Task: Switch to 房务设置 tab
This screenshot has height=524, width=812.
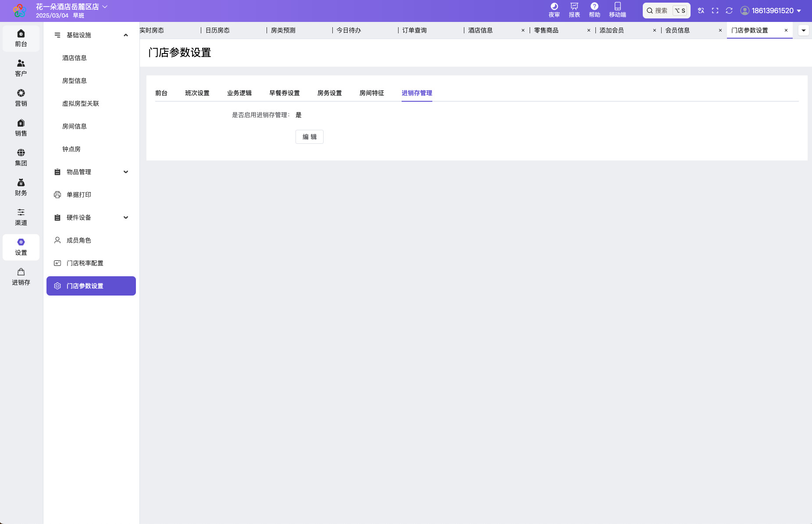Action: 329,93
